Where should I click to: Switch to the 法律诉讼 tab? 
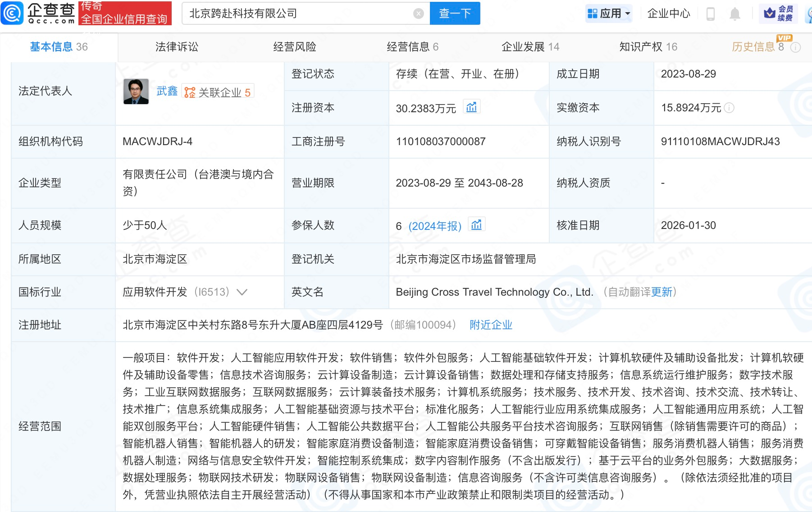(x=177, y=47)
